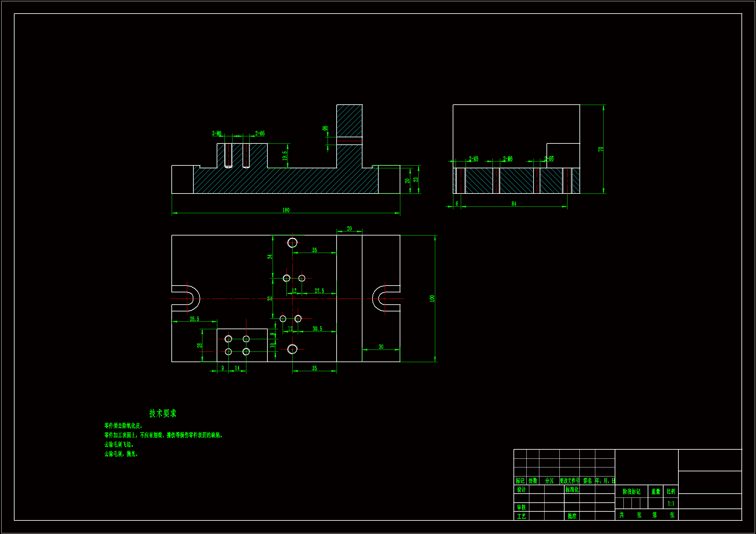Click the 30 dimension at plan view right
Viewport: 756px width, 534px height.
coord(381,347)
